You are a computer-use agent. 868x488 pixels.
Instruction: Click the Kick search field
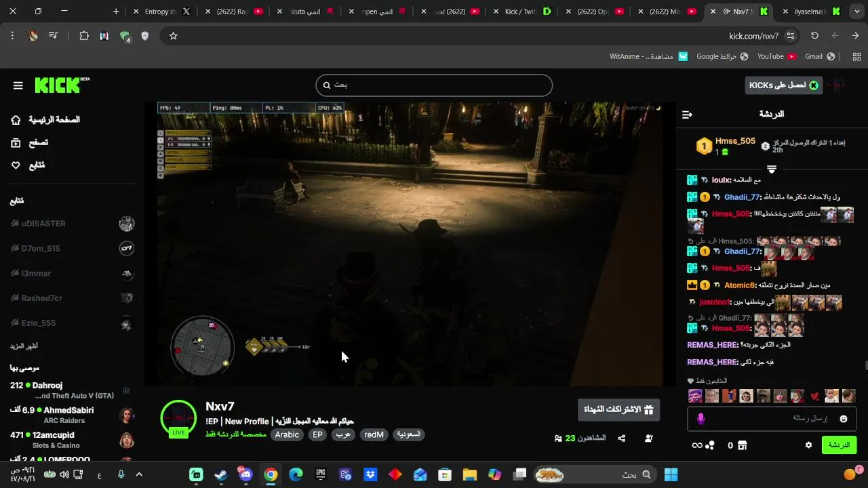[434, 85]
